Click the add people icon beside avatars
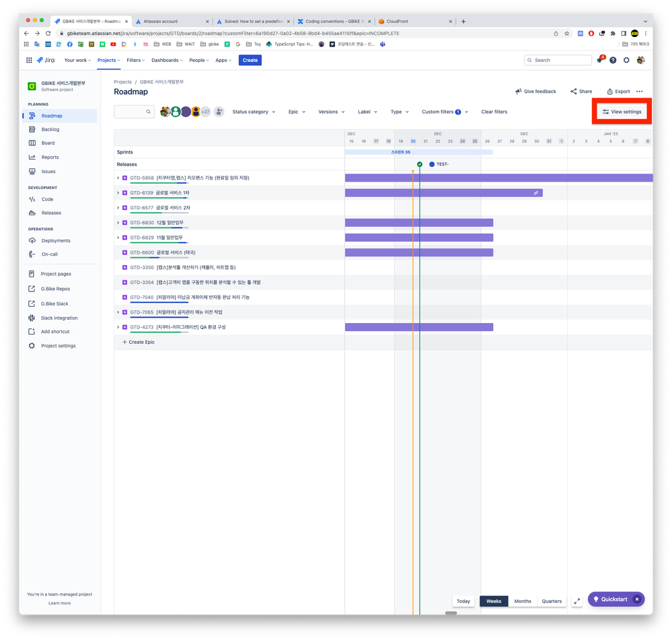 pos(219,112)
